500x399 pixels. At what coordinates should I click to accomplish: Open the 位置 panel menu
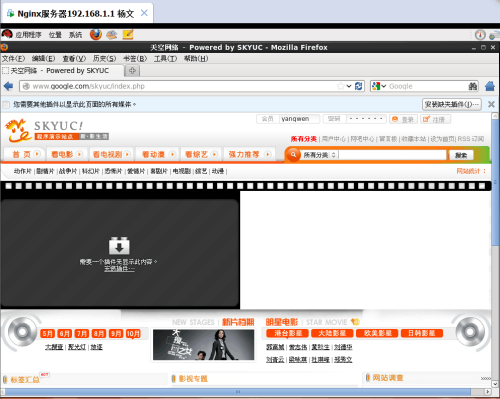point(55,35)
